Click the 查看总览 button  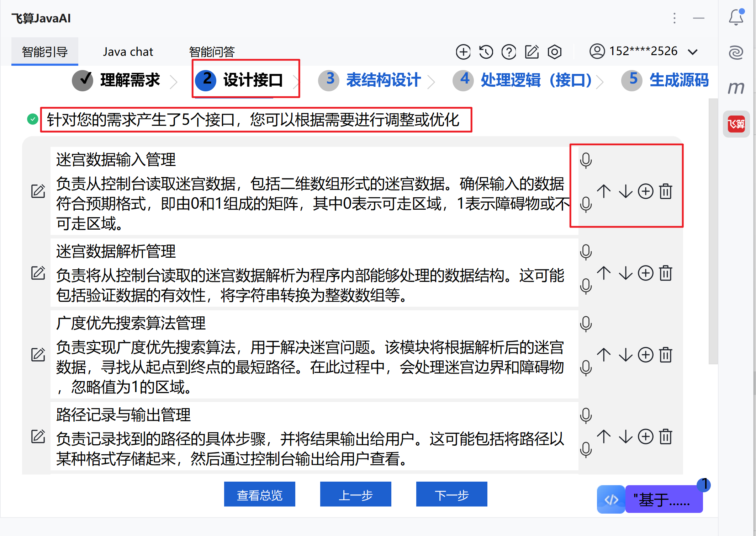tap(259, 494)
